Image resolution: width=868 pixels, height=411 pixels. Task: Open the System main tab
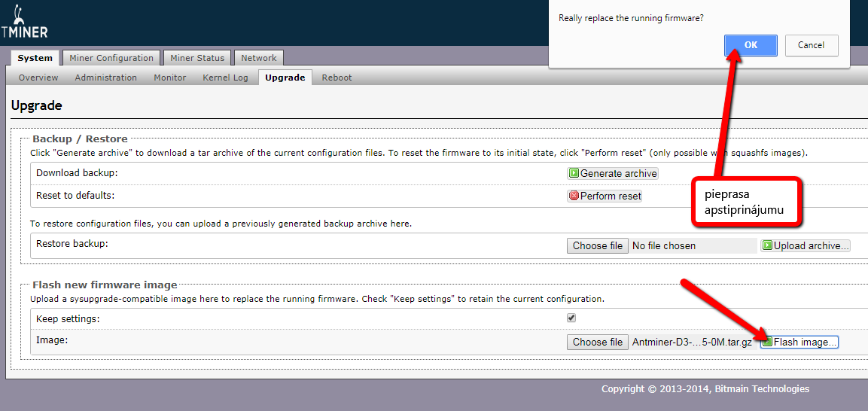pyautogui.click(x=35, y=58)
